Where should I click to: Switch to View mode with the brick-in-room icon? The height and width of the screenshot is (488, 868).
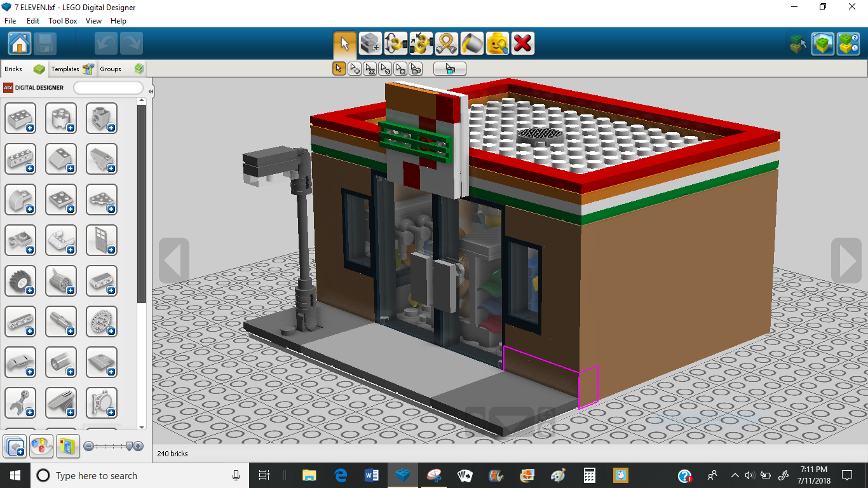coord(822,44)
